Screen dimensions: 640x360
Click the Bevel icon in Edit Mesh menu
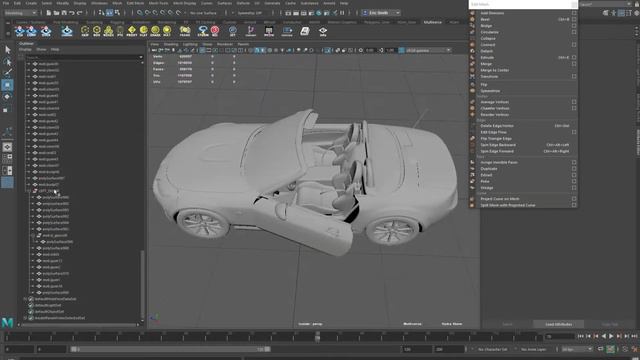(473, 19)
